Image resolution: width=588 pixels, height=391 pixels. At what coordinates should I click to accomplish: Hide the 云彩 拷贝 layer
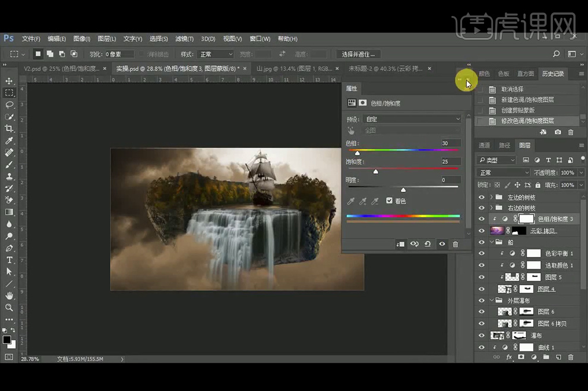(482, 230)
